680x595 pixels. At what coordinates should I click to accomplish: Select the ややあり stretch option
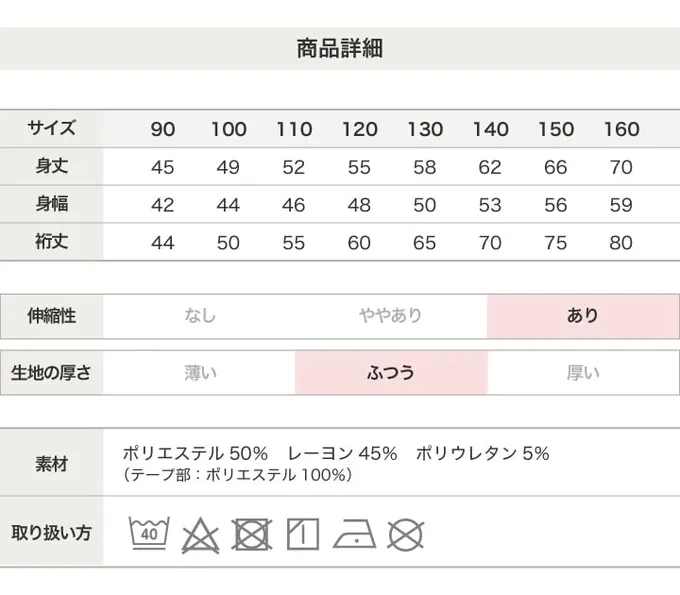click(390, 316)
